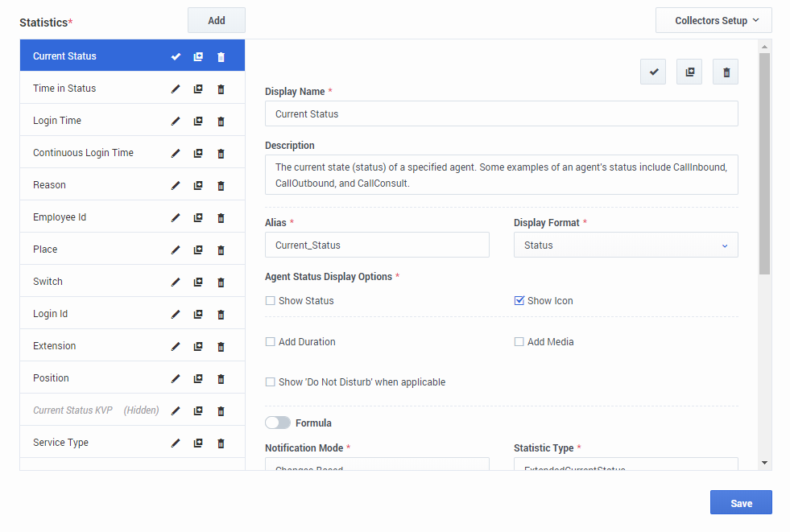Edit the Employee Id statistic

pos(176,218)
